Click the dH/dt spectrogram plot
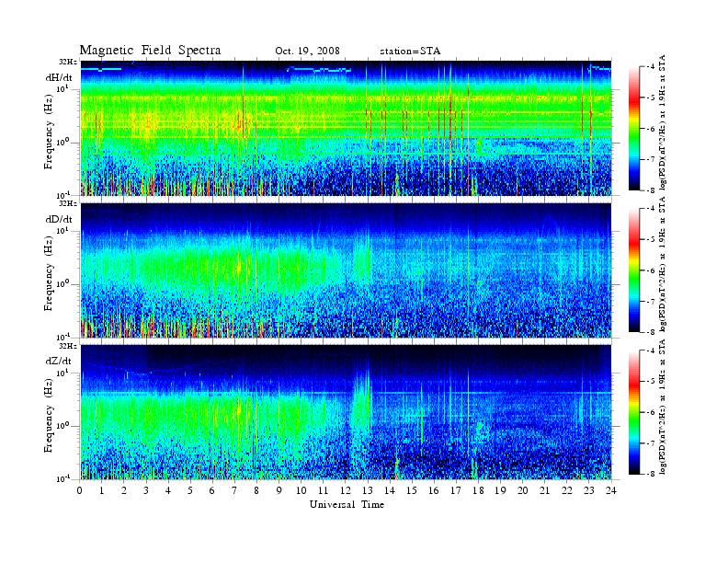Viewport: 728px width, 563px height. (x=346, y=128)
